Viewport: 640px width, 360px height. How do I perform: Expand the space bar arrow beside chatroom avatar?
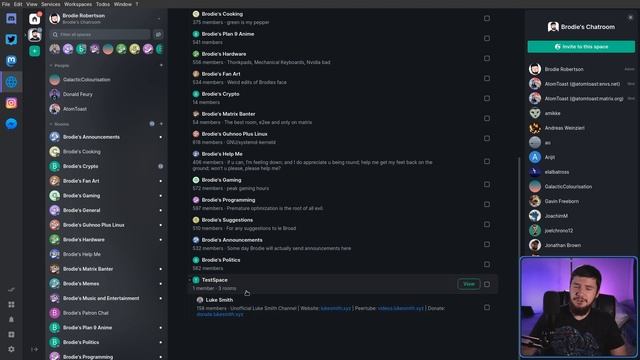(25, 35)
